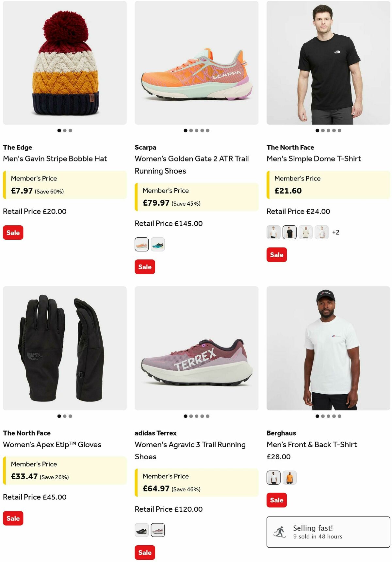Click the Sale badge on Agravic 3 shoes
The width and height of the screenshot is (392, 562).
click(145, 553)
